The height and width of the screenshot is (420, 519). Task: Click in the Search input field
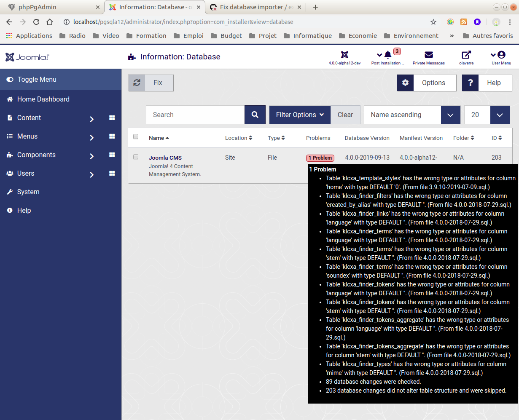tap(195, 115)
